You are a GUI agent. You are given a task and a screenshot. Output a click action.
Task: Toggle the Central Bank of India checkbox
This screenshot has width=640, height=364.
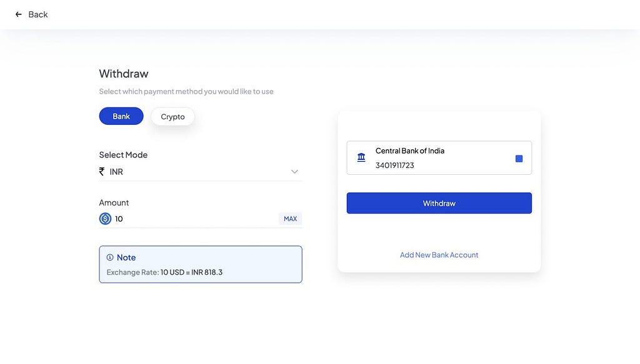point(519,159)
